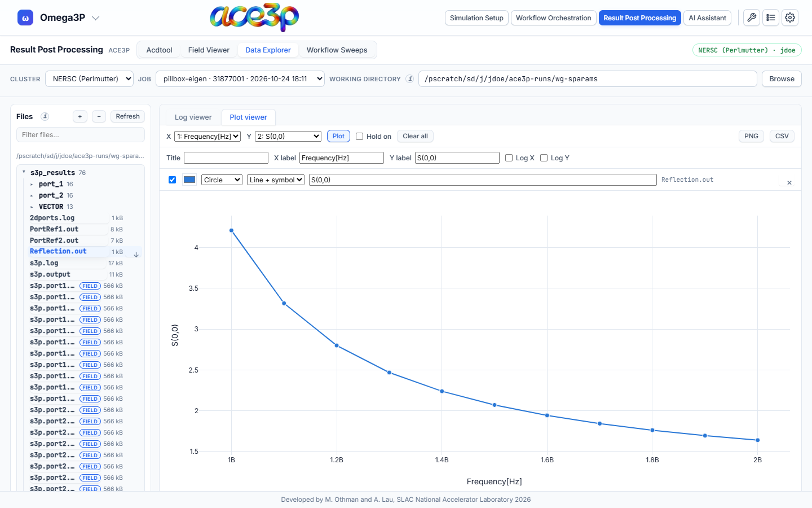
Task: Open the blue series color swatch
Action: 189,179
